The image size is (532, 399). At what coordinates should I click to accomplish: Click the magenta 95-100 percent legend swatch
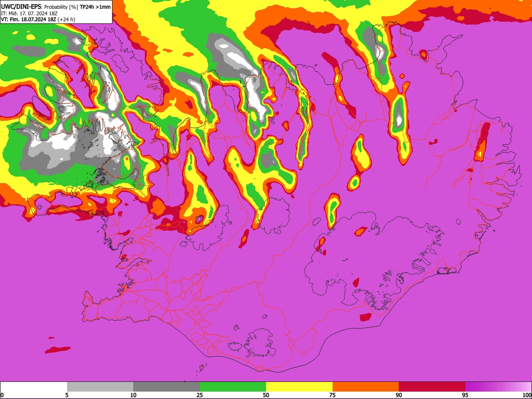498,387
